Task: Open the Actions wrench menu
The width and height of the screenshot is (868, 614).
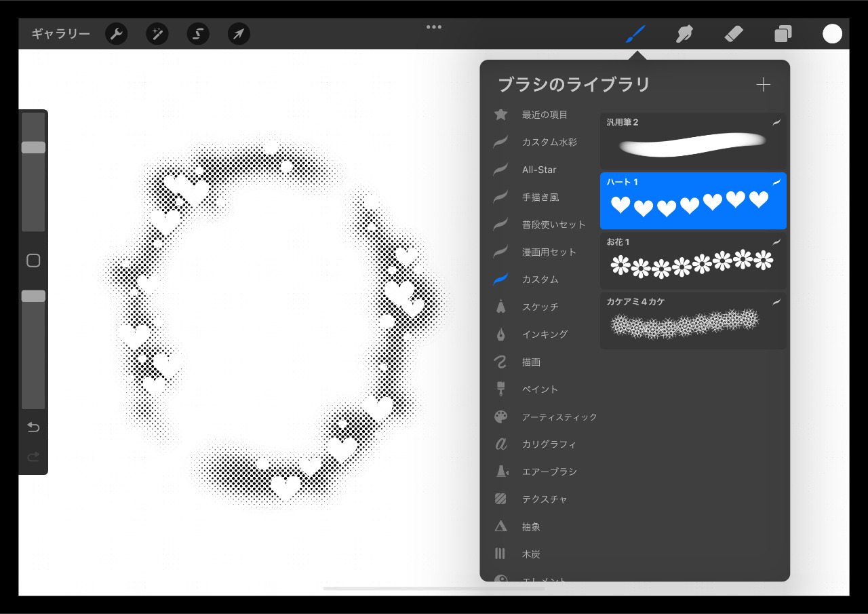Action: coord(117,34)
